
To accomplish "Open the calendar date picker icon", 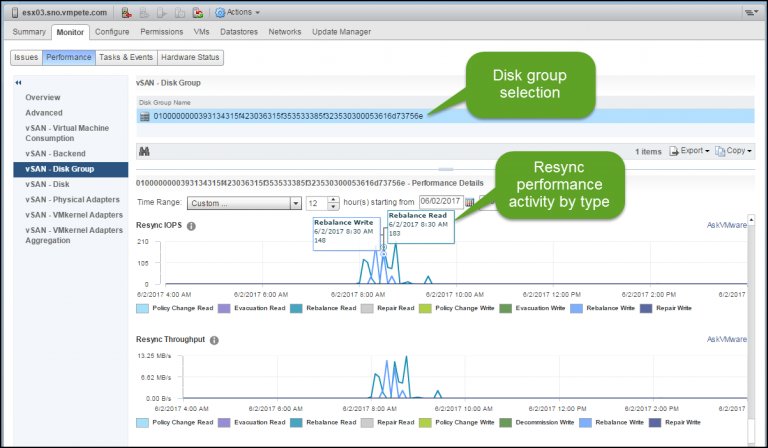I will point(470,202).
